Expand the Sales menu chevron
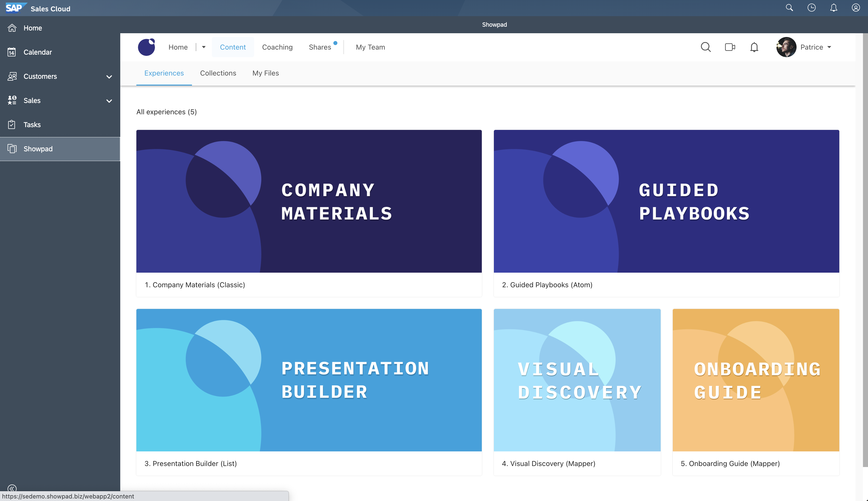Screen dimensions: 868x501 tap(109, 101)
